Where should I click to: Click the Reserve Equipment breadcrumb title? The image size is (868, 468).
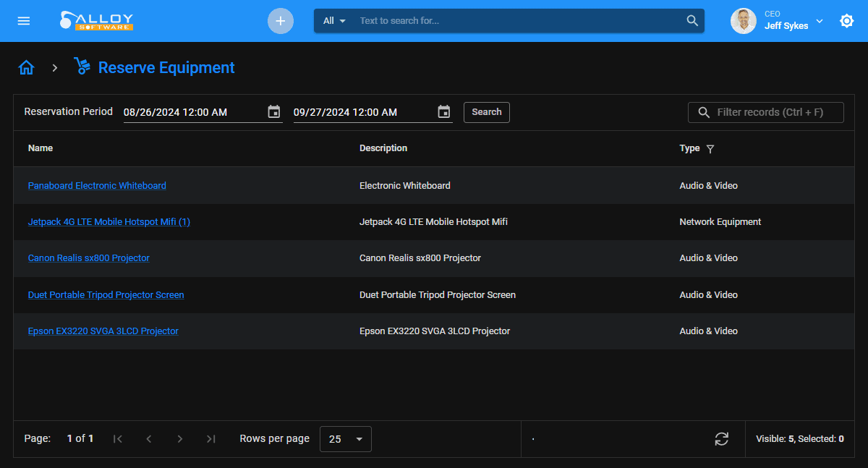coord(166,68)
